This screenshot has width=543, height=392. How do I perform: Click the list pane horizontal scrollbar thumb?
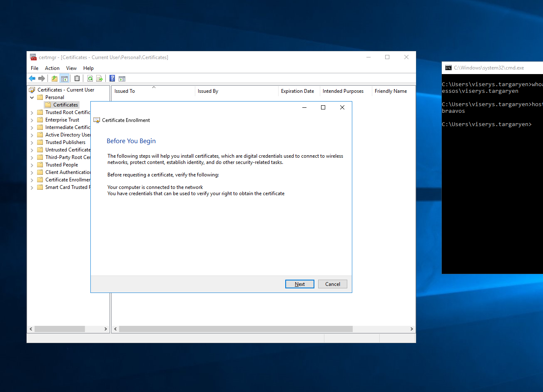[236, 329]
